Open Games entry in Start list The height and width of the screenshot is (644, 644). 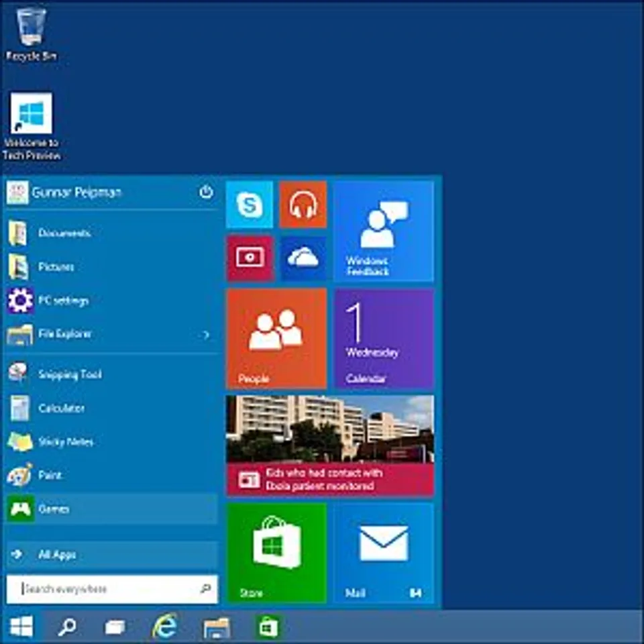click(111, 509)
